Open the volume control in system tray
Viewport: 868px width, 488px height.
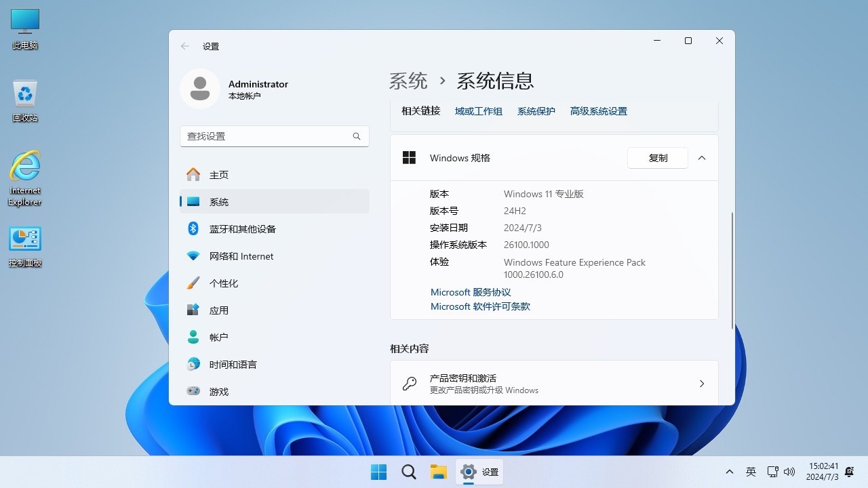789,472
